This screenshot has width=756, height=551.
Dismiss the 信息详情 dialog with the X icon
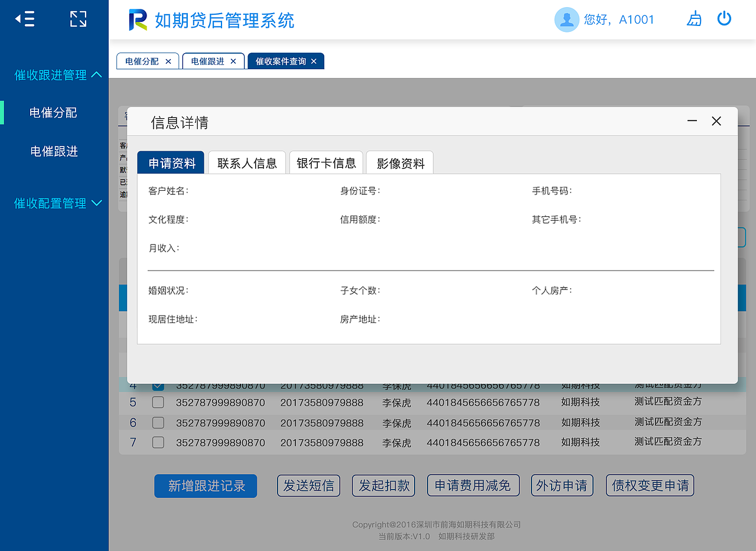tap(716, 120)
